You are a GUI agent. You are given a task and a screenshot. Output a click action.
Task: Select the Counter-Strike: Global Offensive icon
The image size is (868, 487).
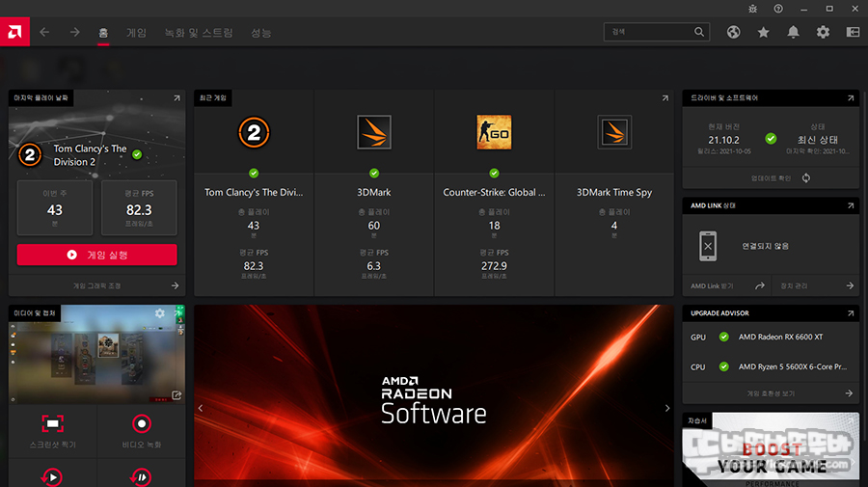point(495,132)
